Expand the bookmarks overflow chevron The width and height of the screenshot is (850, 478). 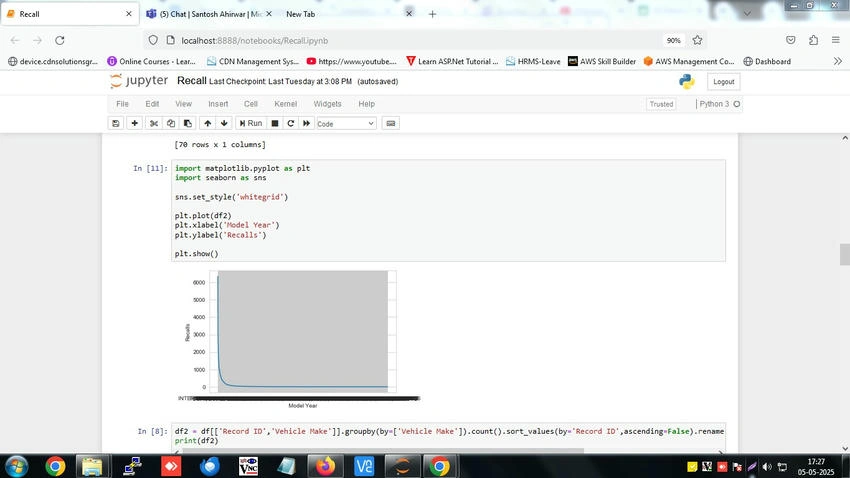pos(838,61)
